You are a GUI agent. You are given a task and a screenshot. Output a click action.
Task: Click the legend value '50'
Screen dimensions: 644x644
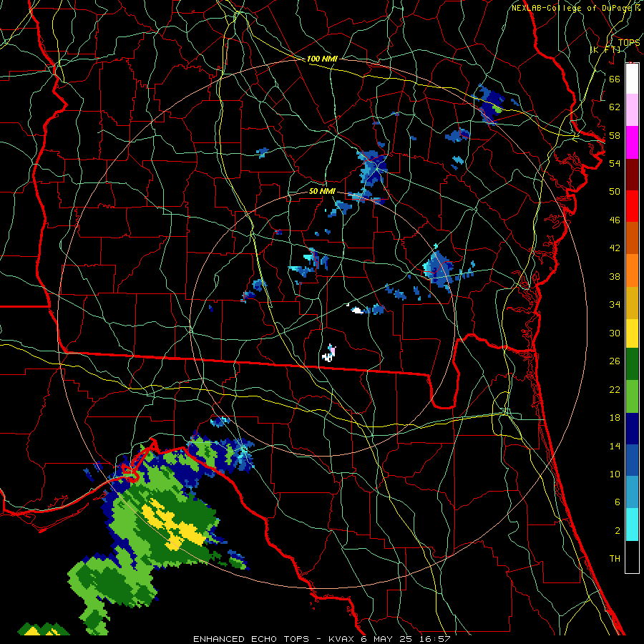click(x=615, y=192)
